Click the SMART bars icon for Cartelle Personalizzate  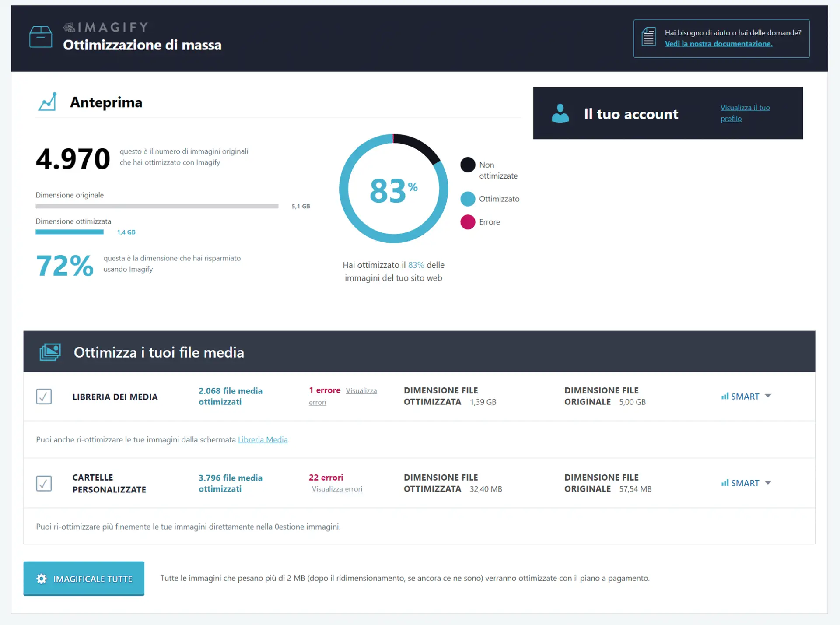pos(725,483)
